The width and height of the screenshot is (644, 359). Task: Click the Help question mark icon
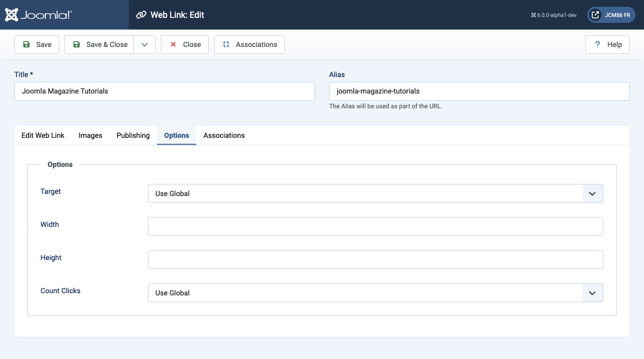tap(597, 44)
